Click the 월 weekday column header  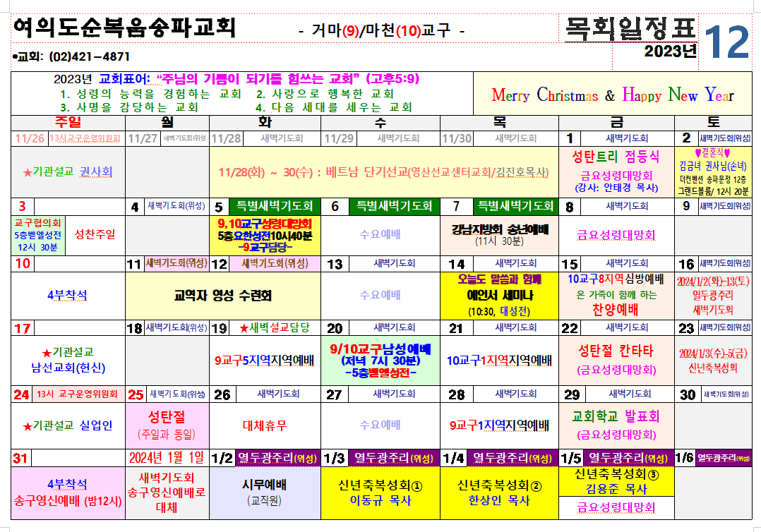tap(167, 122)
